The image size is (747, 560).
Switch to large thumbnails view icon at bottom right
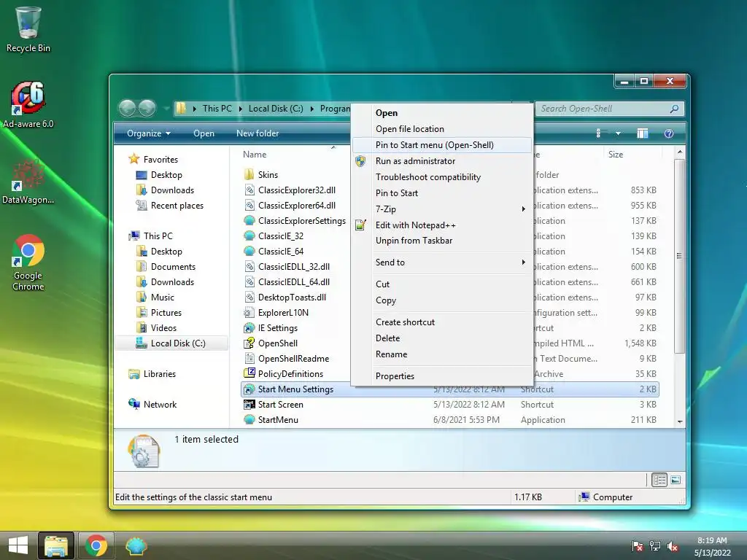(676, 480)
